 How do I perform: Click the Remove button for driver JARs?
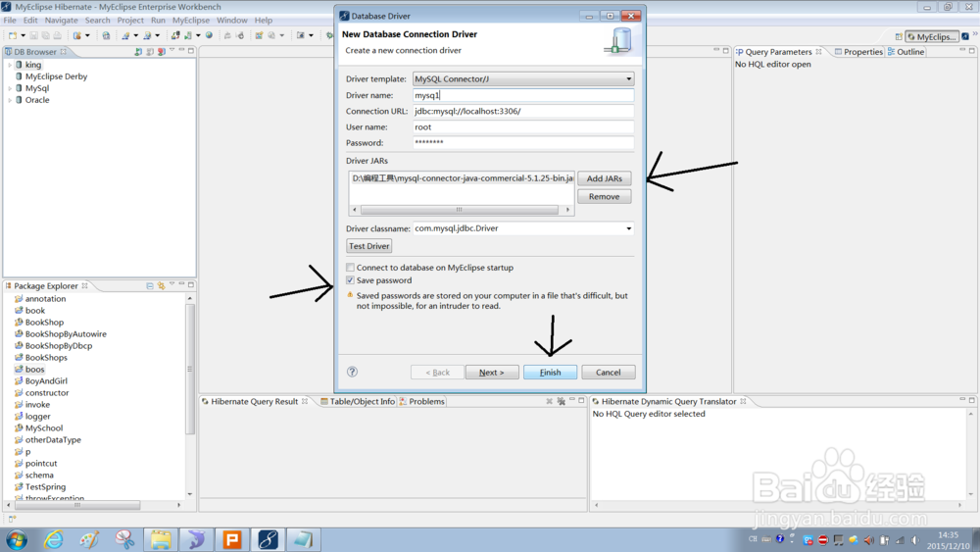pos(605,196)
